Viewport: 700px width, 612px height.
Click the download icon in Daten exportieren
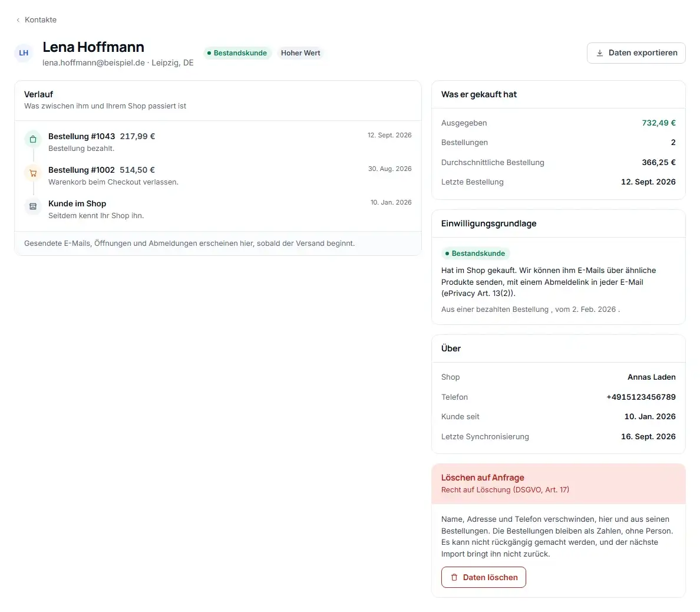(600, 53)
